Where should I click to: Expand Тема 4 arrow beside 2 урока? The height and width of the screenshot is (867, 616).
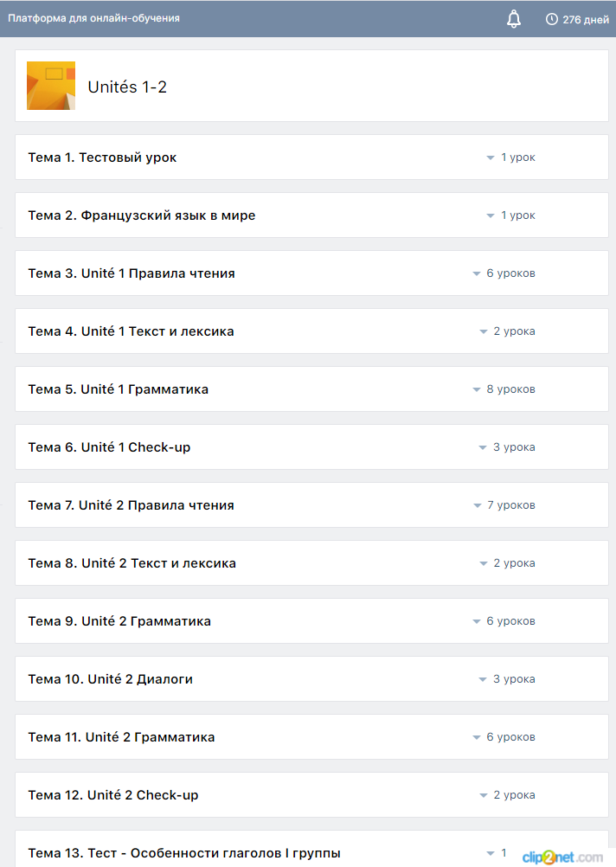(483, 332)
